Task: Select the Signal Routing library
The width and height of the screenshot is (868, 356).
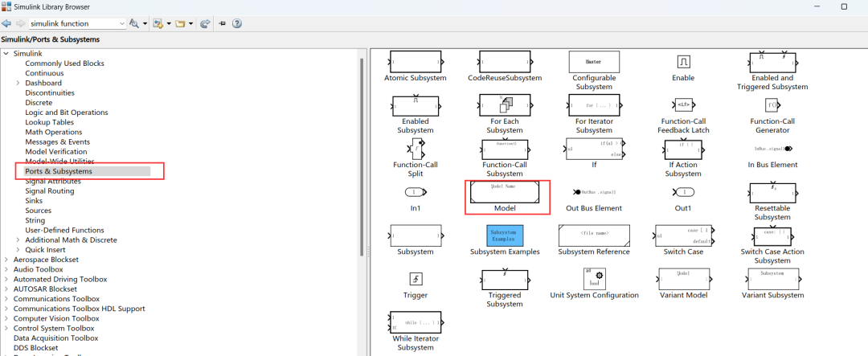Action: pyautogui.click(x=49, y=191)
